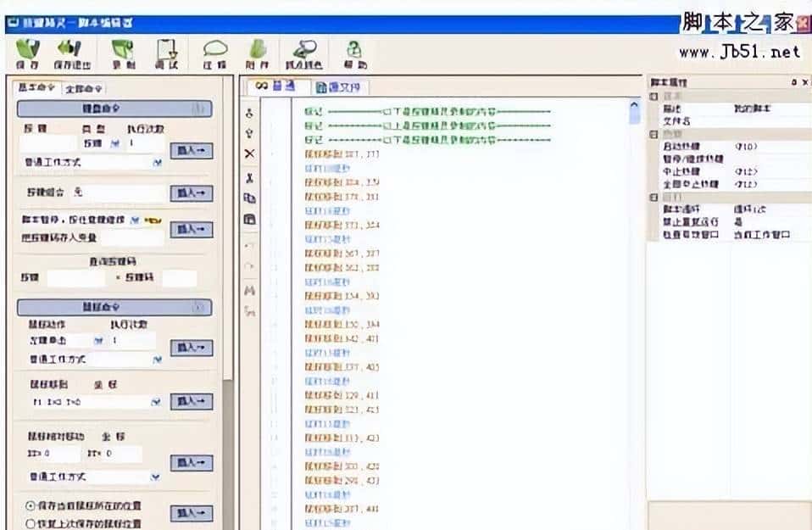Image resolution: width=812 pixels, height=530 pixels.
Task: Open Help via the 帮助 icon
Action: pos(355,53)
